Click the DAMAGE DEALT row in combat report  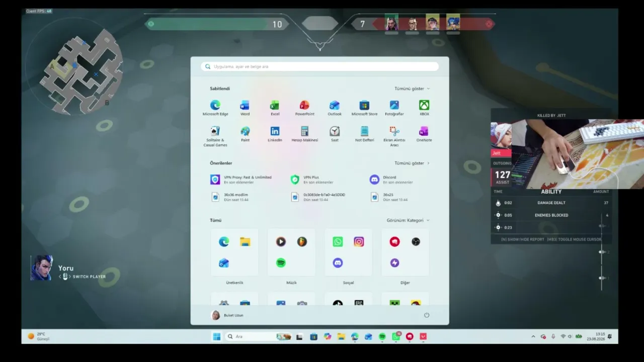(552, 203)
